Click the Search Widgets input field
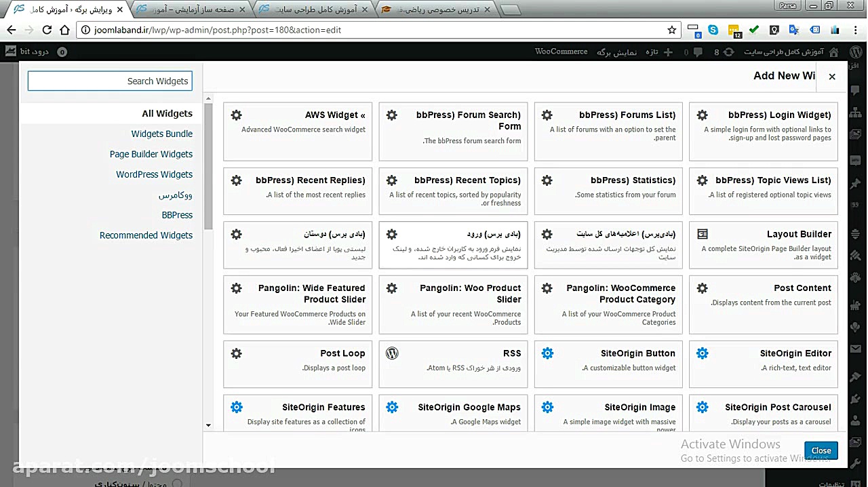Viewport: 868px width, 487px height. pyautogui.click(x=110, y=81)
